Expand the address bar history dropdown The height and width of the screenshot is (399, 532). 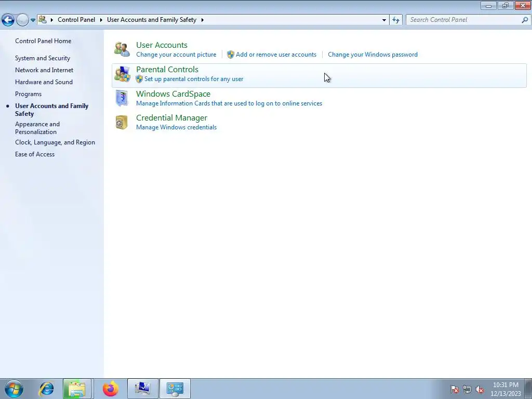(384, 20)
